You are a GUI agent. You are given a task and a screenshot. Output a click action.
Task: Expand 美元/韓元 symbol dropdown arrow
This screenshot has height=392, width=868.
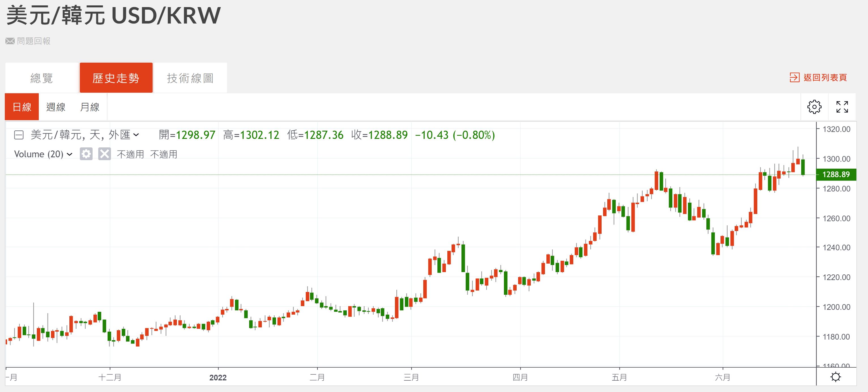point(136,135)
